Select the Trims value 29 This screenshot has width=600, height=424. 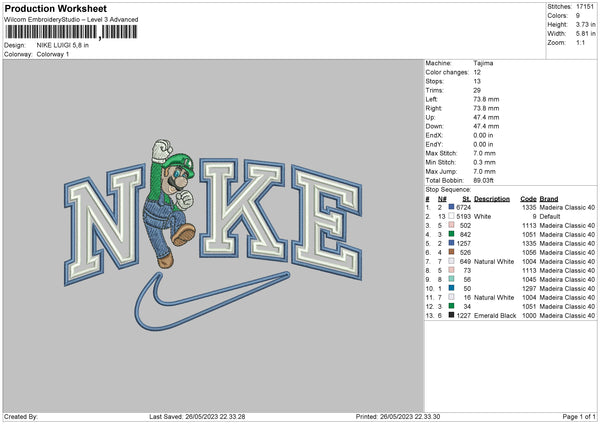(477, 90)
